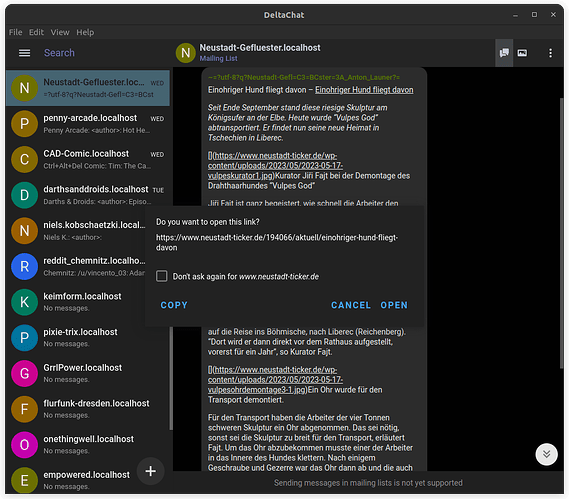
Task: Open the hamburger main menu
Action: (x=24, y=53)
